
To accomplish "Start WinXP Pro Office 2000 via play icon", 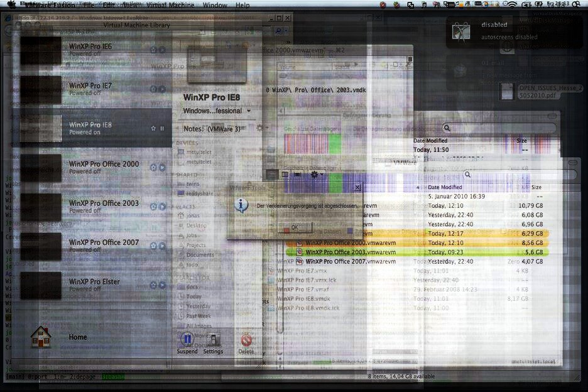I will click(x=162, y=167).
